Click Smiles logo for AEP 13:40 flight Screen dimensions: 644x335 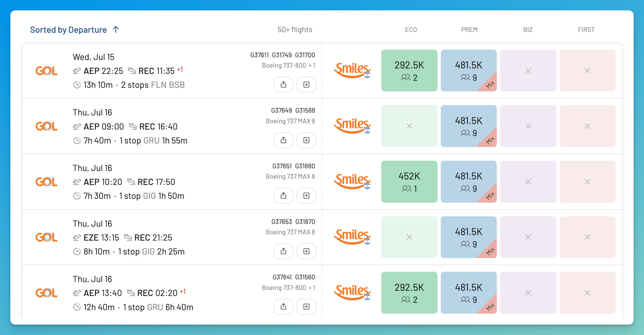point(352,292)
